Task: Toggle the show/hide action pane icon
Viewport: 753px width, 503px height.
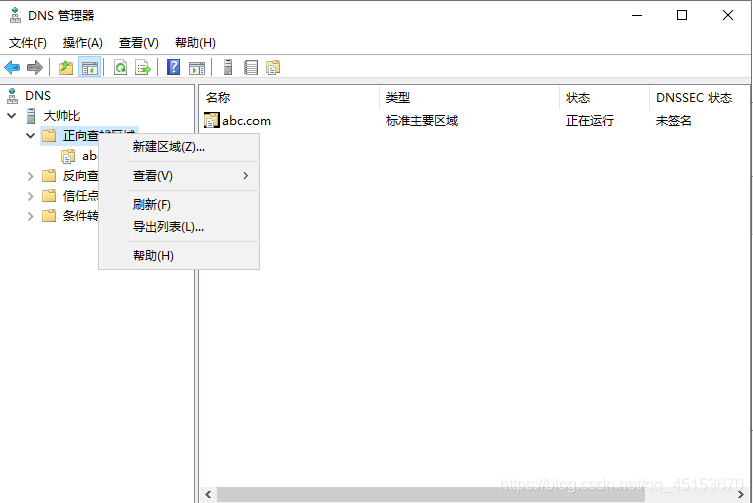Action: [197, 67]
